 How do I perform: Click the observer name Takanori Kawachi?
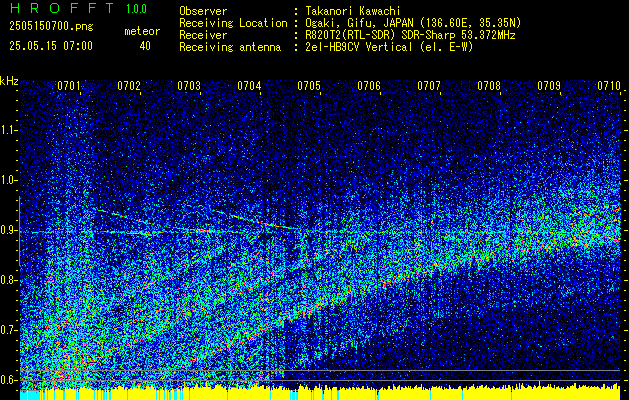click(x=353, y=11)
